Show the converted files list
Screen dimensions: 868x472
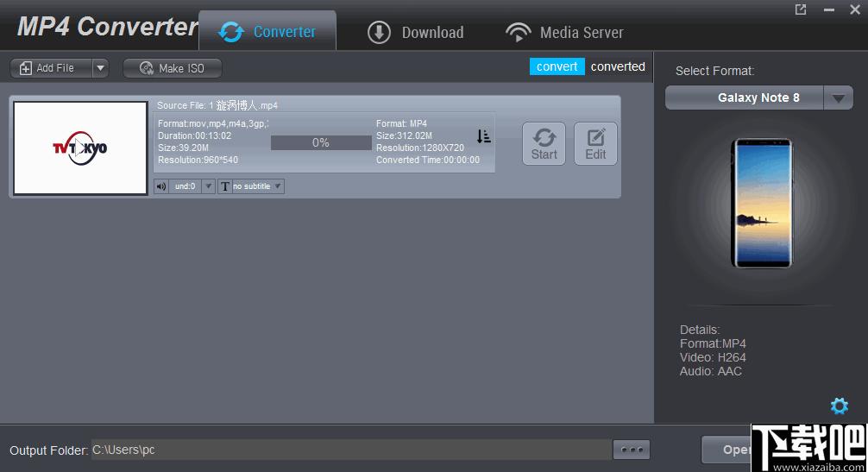[x=618, y=66]
